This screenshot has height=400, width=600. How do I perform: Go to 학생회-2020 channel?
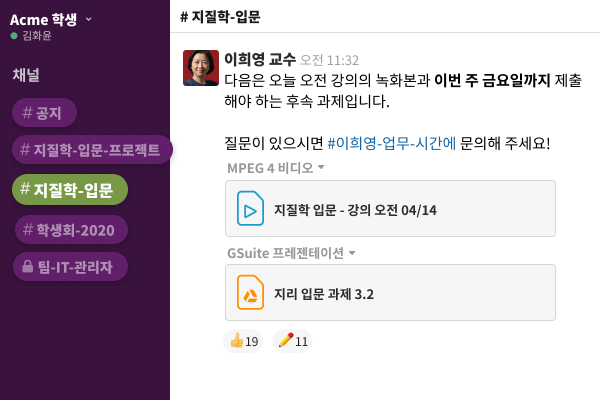70,230
